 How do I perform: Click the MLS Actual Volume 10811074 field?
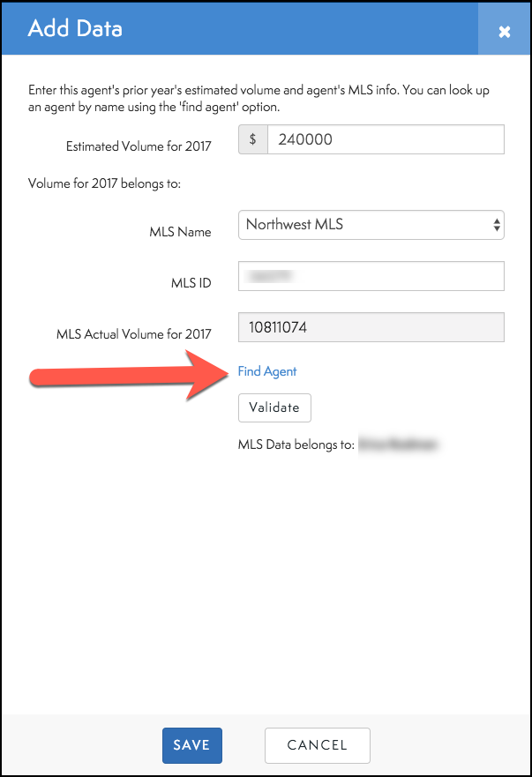pos(371,327)
